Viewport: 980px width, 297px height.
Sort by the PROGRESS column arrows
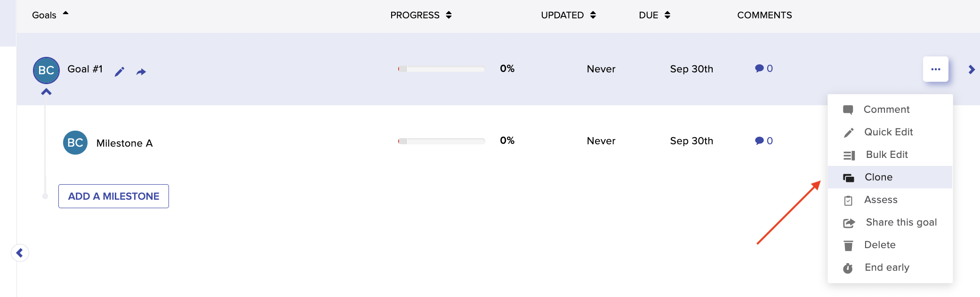[449, 15]
